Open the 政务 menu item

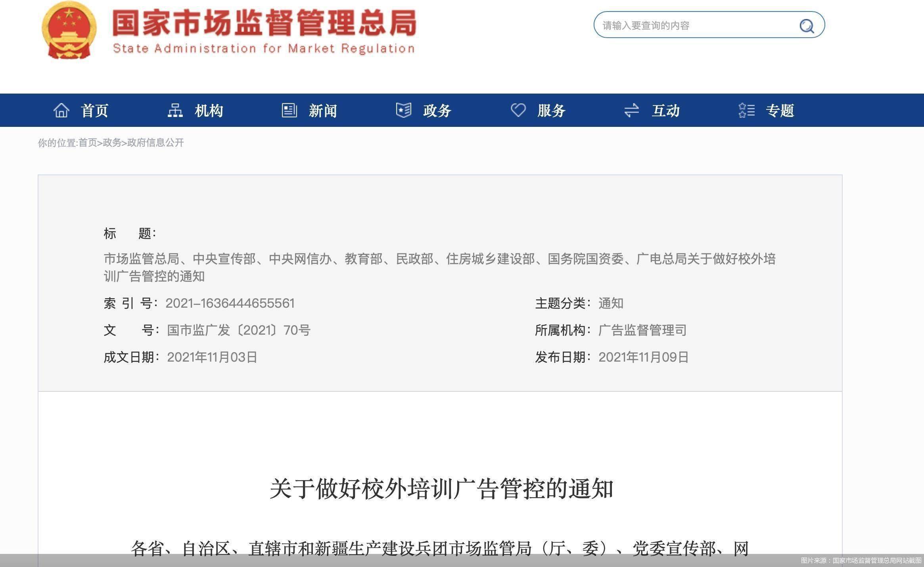pos(437,111)
